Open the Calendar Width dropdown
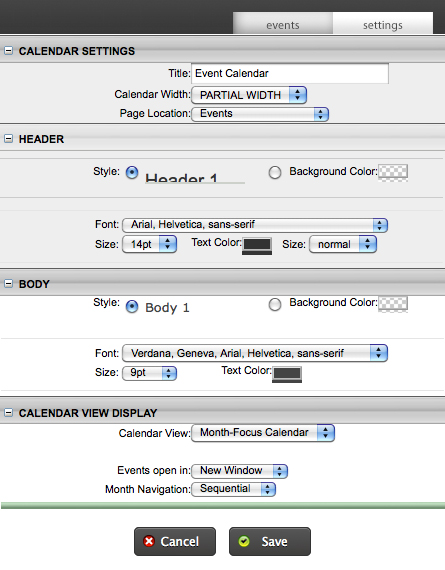 (x=249, y=95)
